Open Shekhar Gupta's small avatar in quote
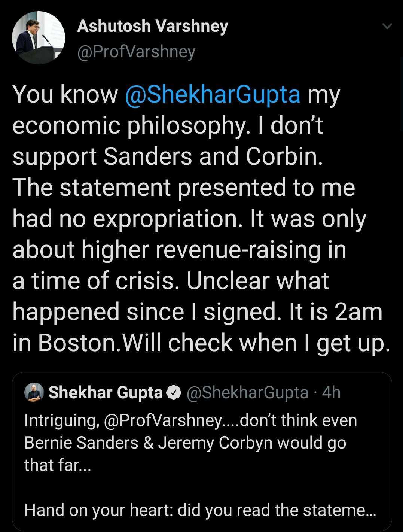 click(34, 393)
